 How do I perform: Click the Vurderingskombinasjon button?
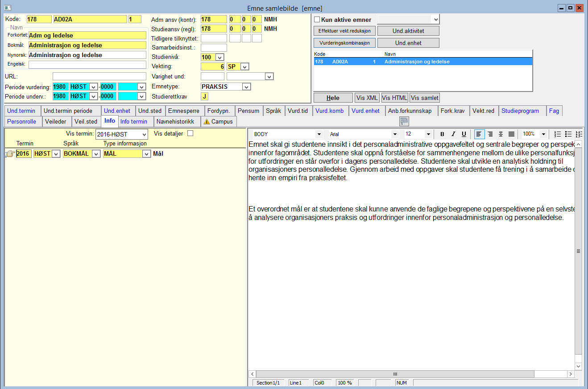[345, 43]
